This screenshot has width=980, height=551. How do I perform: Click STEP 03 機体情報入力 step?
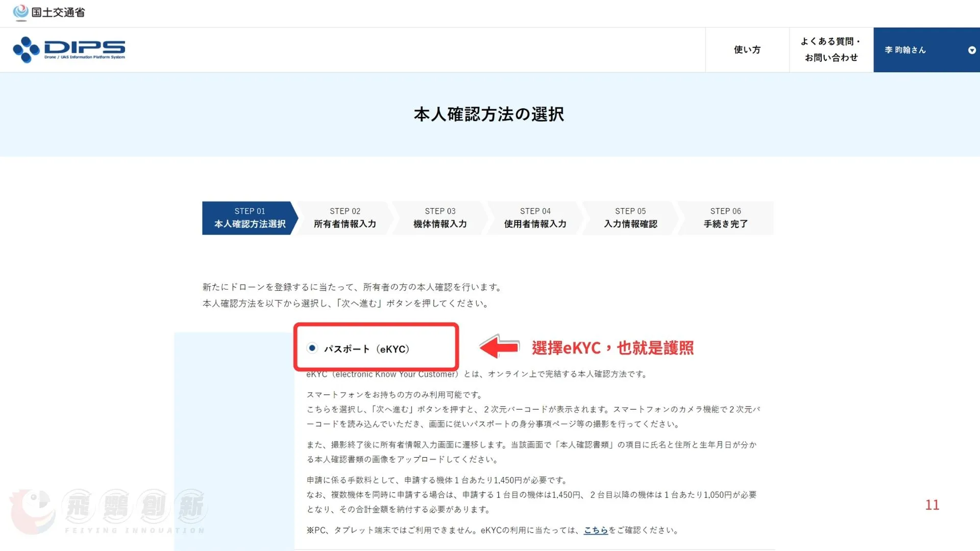coord(440,218)
